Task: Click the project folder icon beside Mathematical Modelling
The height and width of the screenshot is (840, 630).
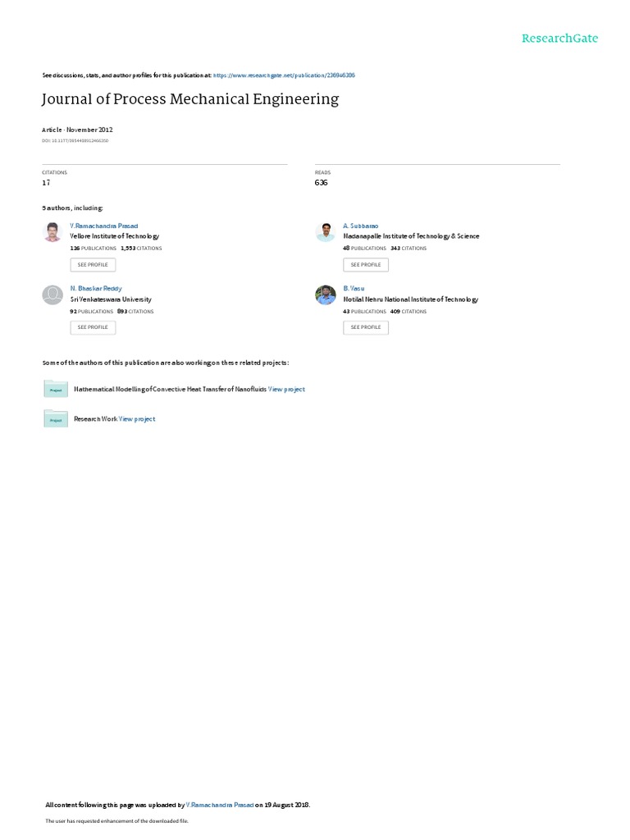Action: tap(56, 389)
